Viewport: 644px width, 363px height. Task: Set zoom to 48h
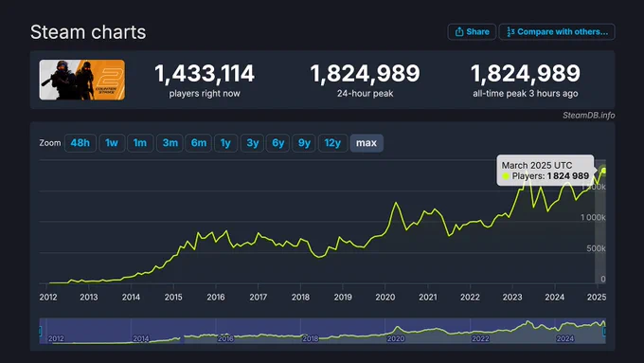80,143
